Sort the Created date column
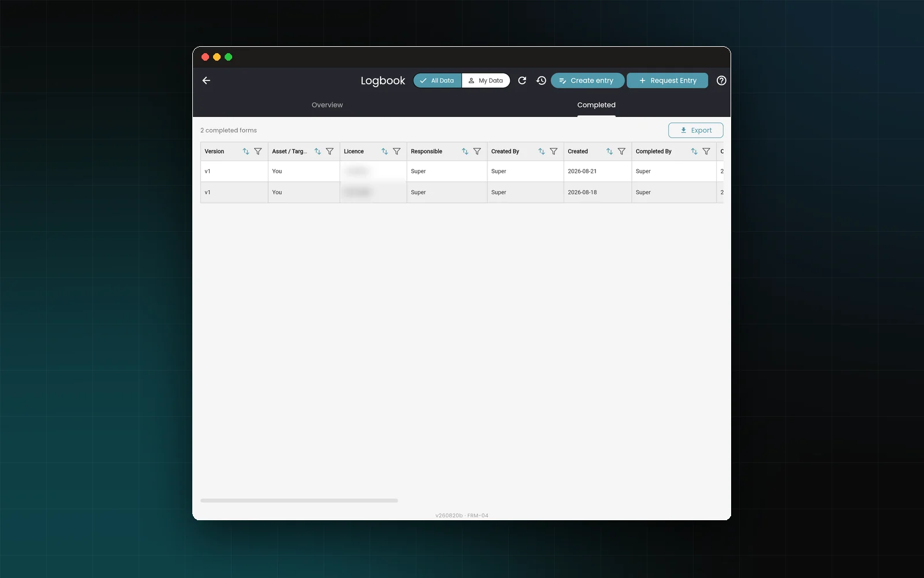The image size is (924, 578). pos(609,151)
